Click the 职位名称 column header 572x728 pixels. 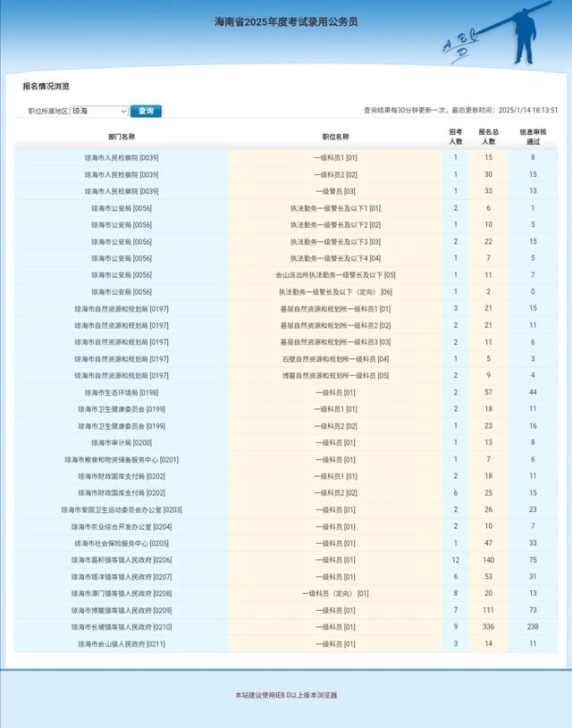point(335,137)
